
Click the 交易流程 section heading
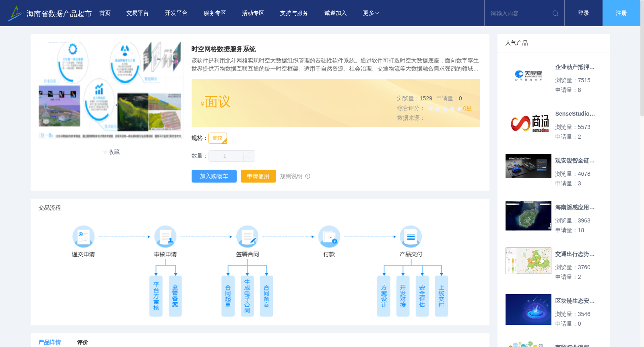coord(50,208)
